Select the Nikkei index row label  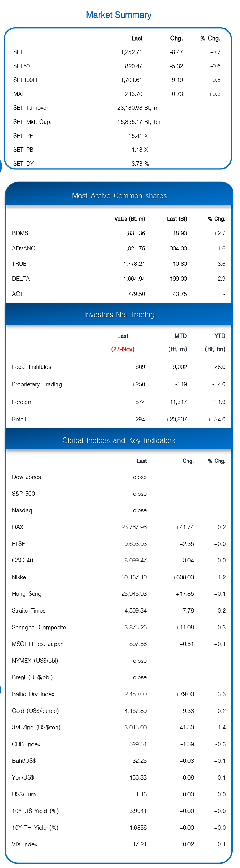click(x=20, y=577)
